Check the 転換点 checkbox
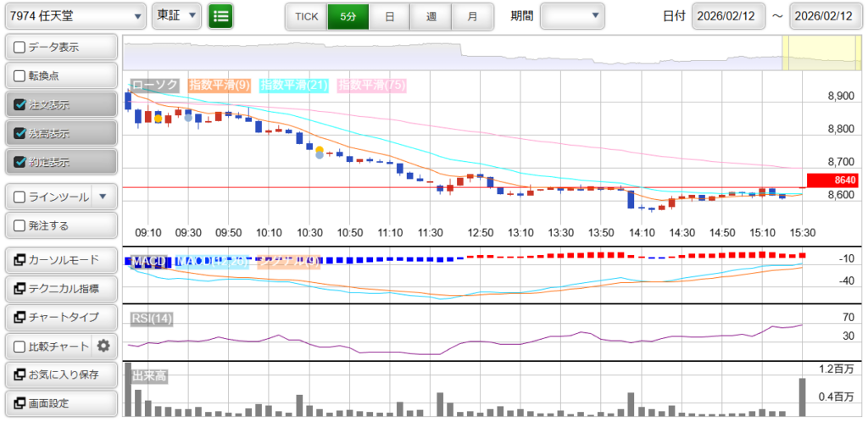This screenshot has width=868, height=422. pyautogui.click(x=20, y=76)
